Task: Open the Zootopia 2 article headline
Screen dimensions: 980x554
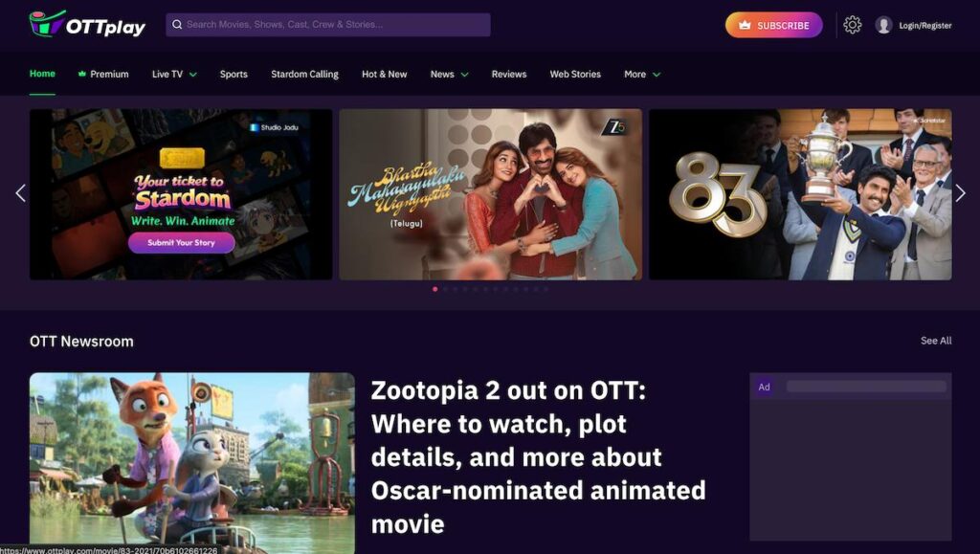Action: 538,457
